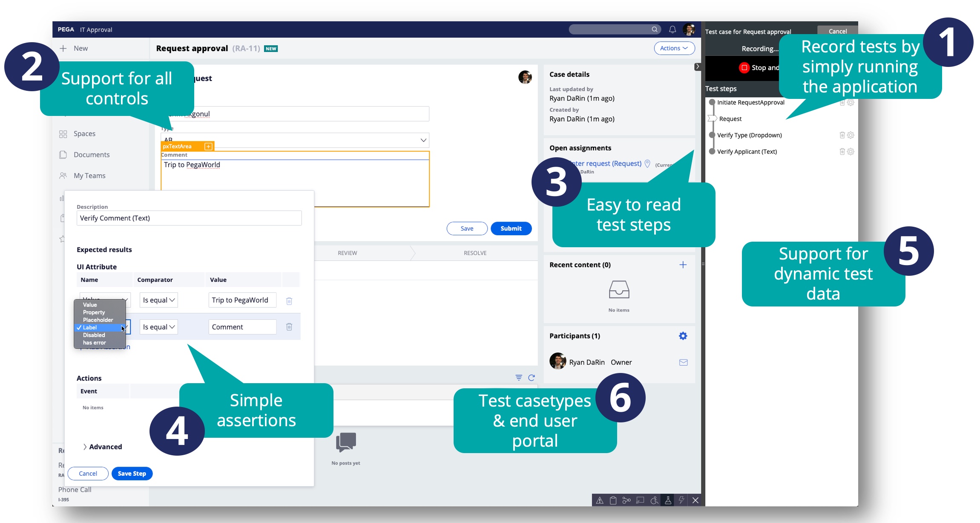Viewport: 980px width, 523px height.
Task: Add recent content with plus icon
Action: click(683, 265)
